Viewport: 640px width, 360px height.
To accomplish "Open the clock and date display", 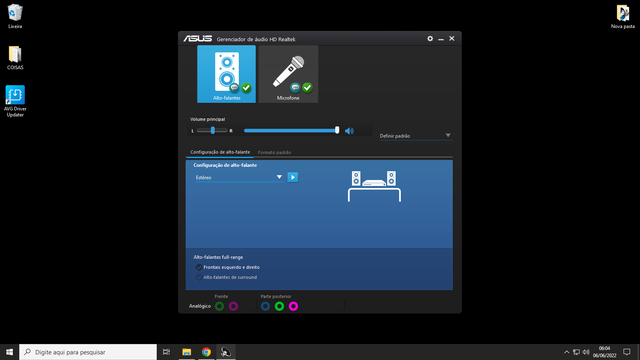I will coord(604,352).
